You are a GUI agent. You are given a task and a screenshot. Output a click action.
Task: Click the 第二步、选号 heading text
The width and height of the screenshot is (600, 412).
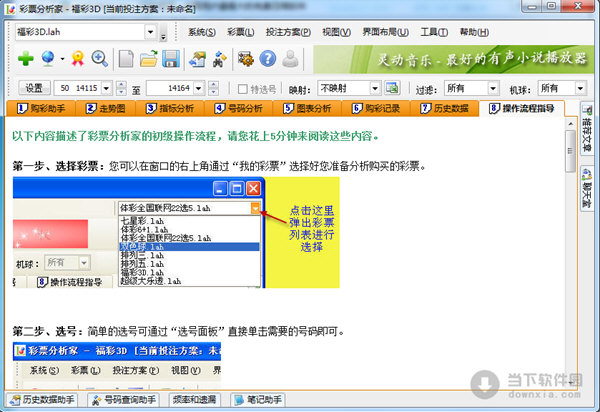pos(47,331)
